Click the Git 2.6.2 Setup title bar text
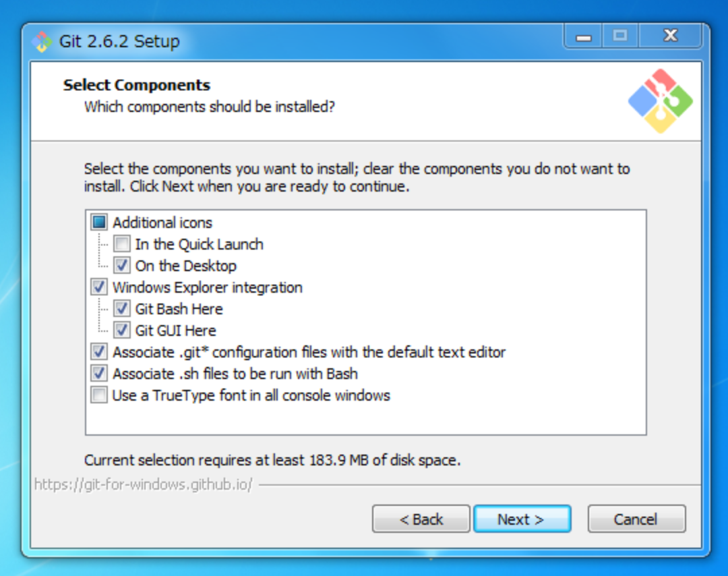Image resolution: width=728 pixels, height=576 pixels. 119,41
